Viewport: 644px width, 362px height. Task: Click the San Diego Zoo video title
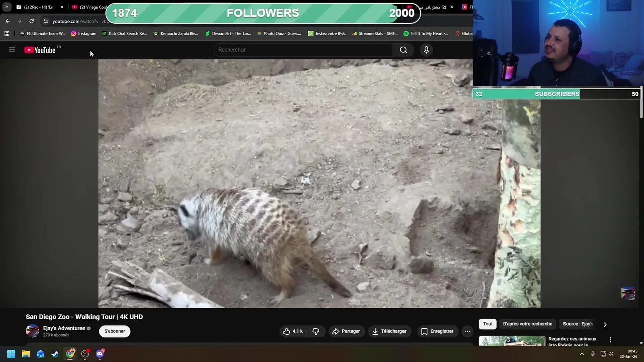click(85, 317)
